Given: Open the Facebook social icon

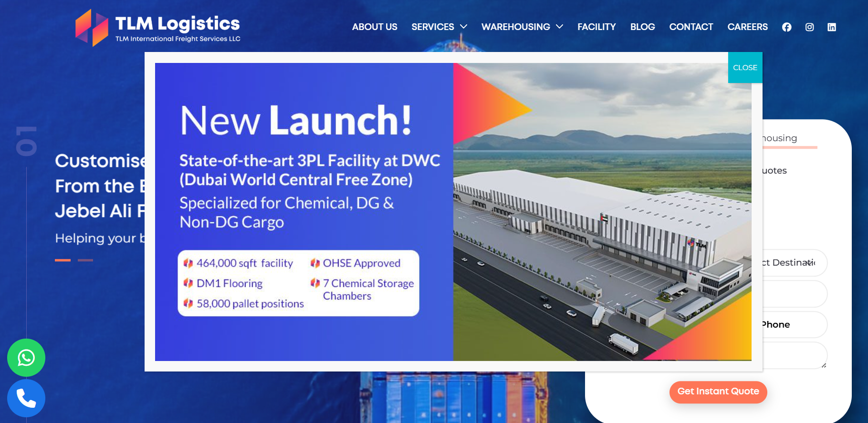Looking at the screenshot, I should 786,27.
